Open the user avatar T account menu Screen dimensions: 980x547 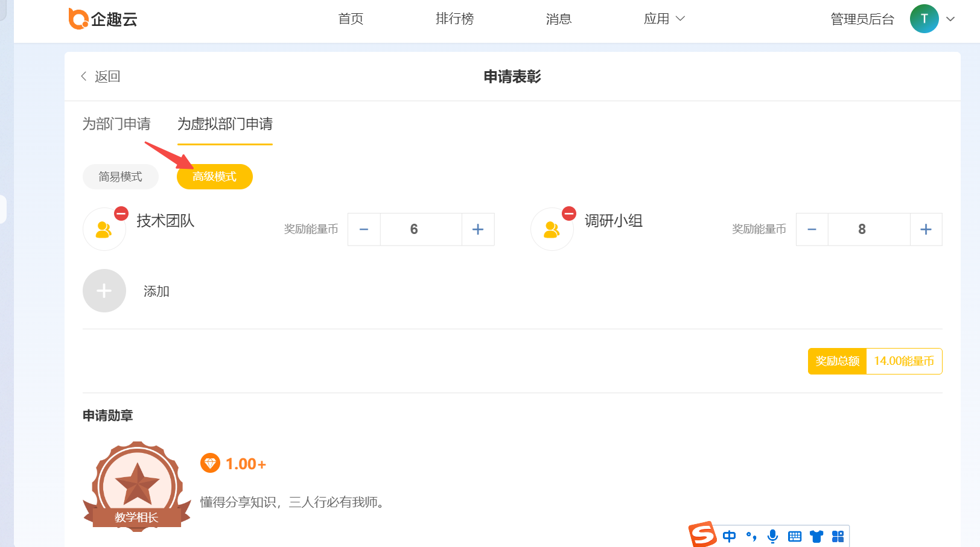(x=924, y=19)
